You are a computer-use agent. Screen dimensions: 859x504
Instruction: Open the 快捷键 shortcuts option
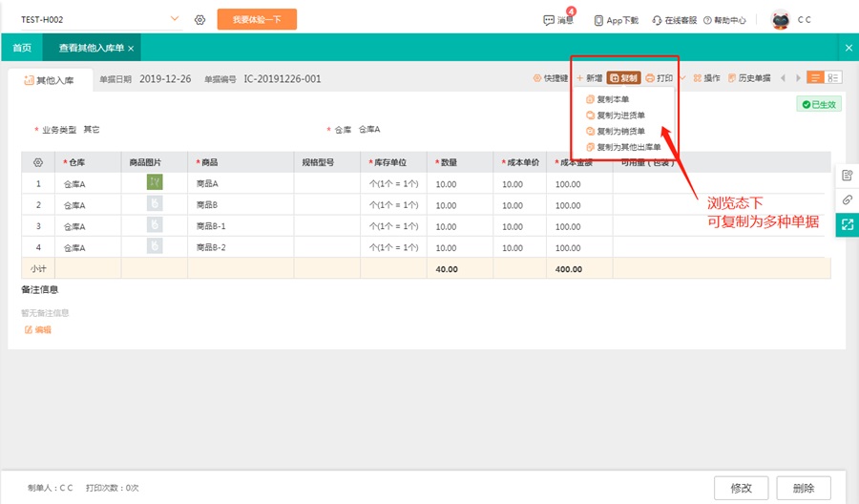click(x=551, y=78)
